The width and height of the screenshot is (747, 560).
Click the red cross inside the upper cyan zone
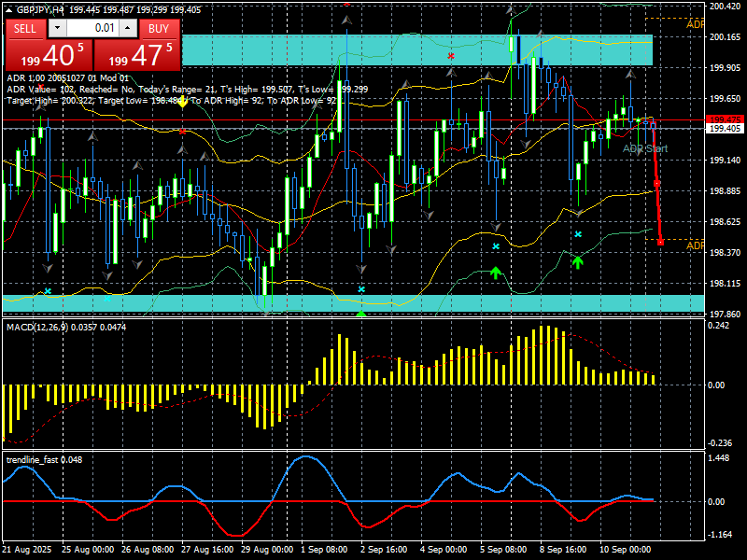(451, 56)
